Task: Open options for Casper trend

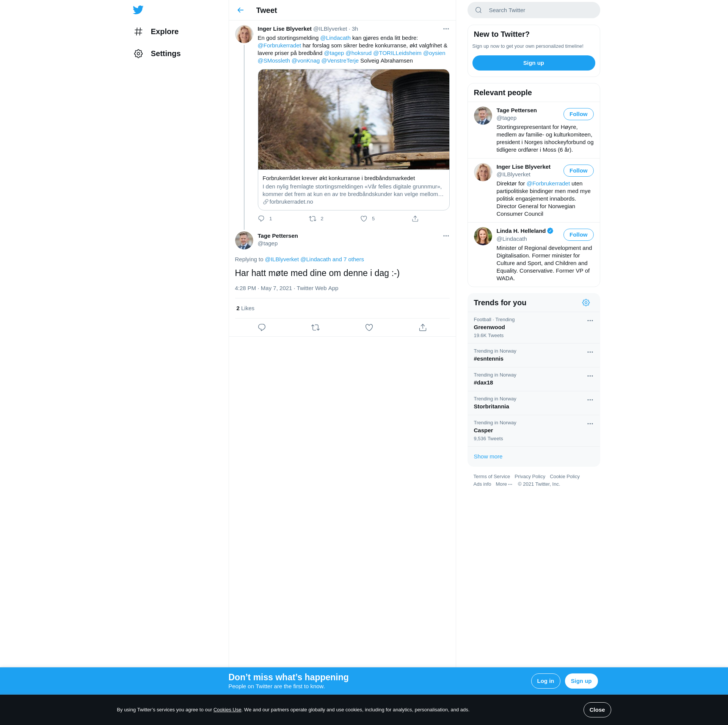Action: [x=590, y=424]
